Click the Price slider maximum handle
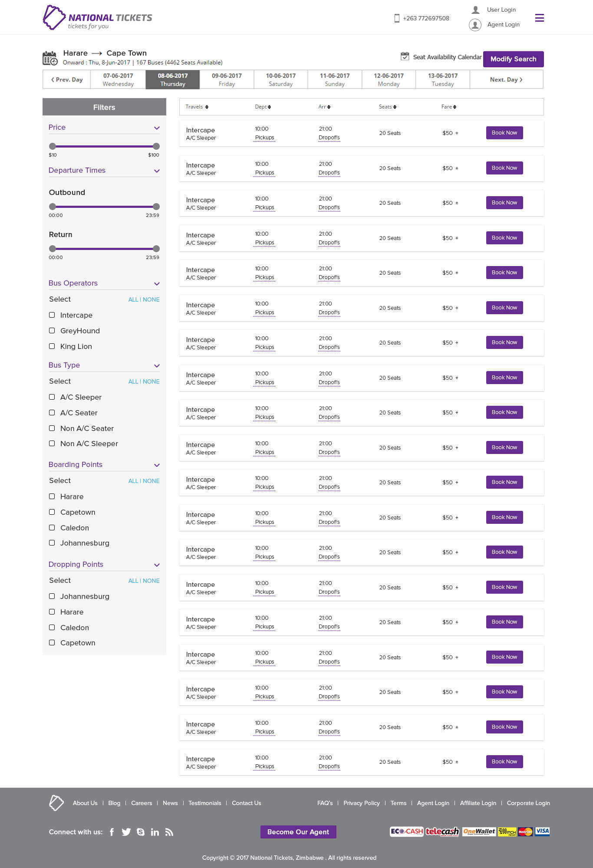The width and height of the screenshot is (593, 868). 156,146
